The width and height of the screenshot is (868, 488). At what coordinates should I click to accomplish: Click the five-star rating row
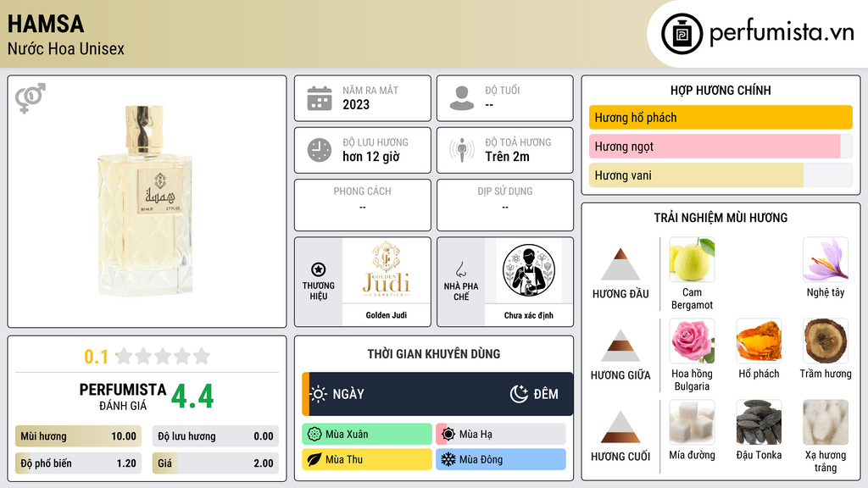point(164,356)
